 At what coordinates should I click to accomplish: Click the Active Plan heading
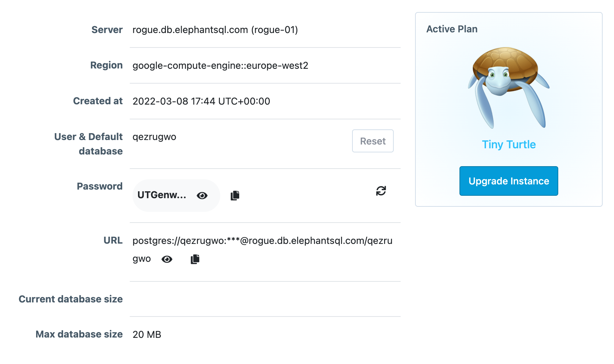coord(452,29)
